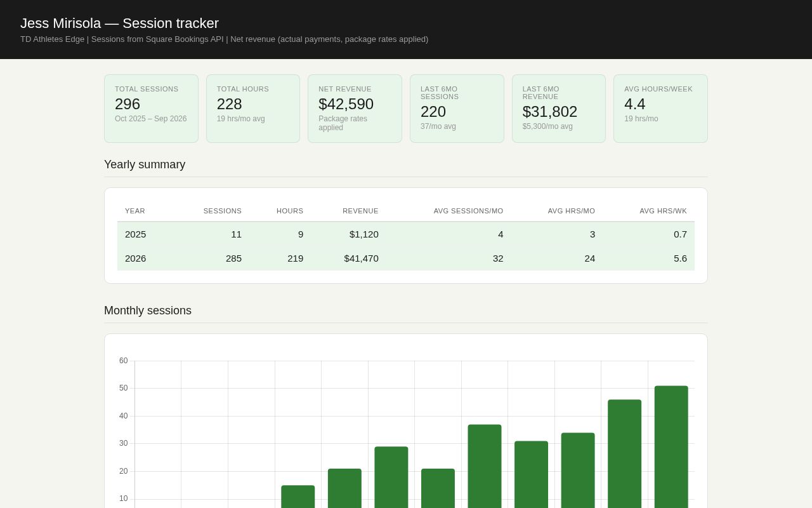The height and width of the screenshot is (508, 812).
Task: Click the y-axis label 60
Action: point(123,361)
